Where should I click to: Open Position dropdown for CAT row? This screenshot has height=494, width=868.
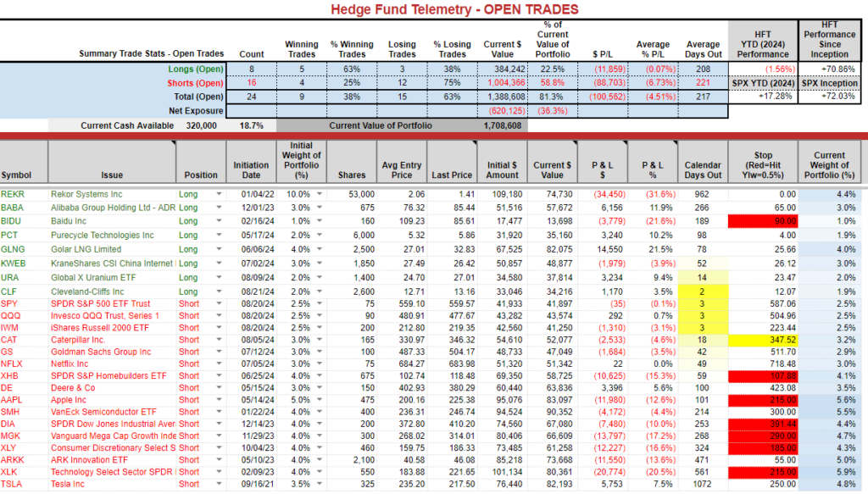pos(220,340)
